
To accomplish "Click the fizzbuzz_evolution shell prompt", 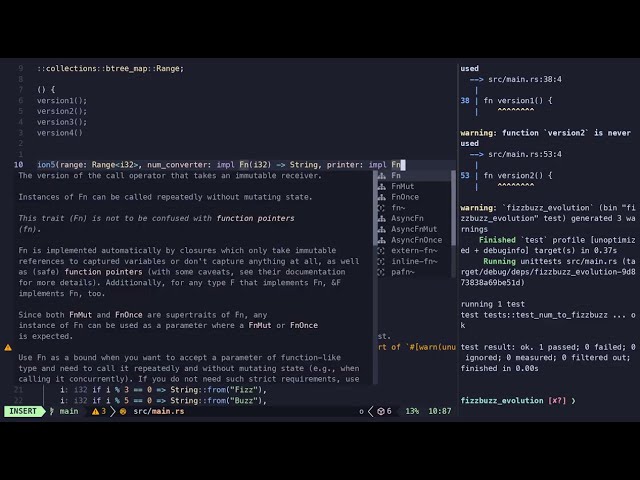I will (x=518, y=401).
